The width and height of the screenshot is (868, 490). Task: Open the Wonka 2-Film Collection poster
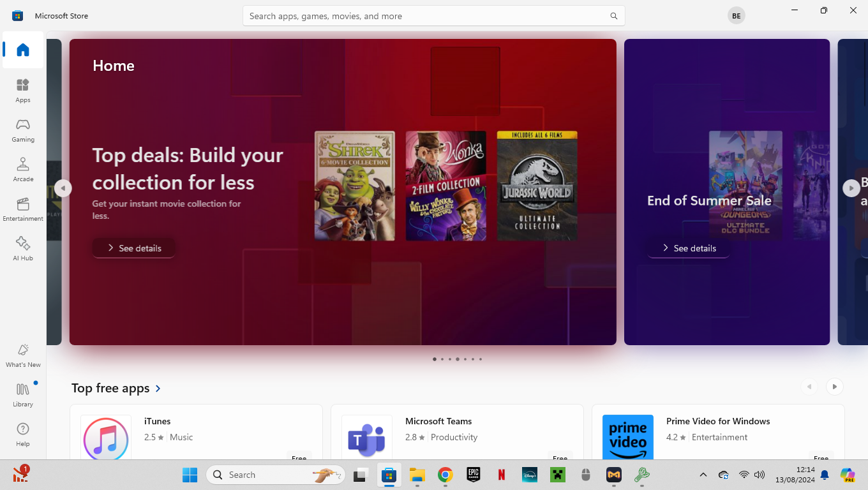[x=445, y=186]
